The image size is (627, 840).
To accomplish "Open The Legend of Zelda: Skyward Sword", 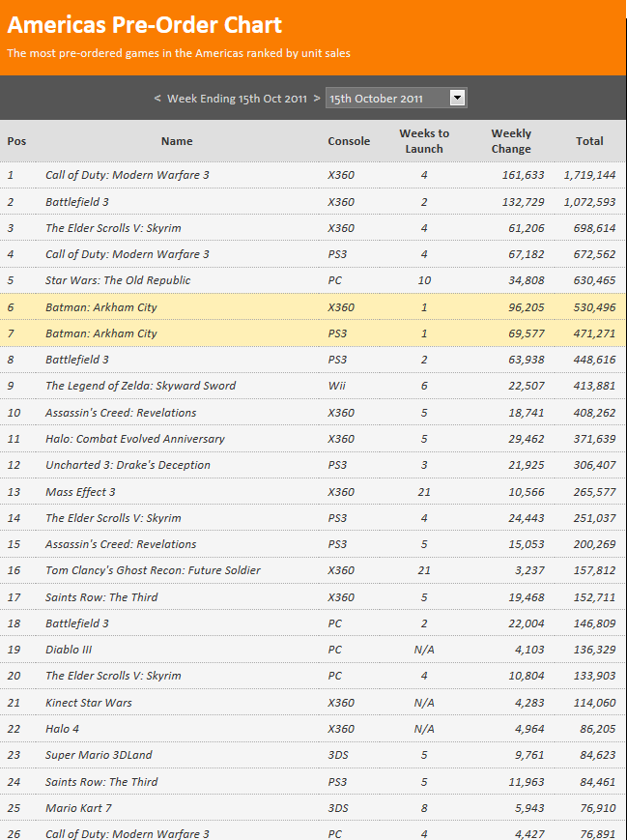I will (140, 386).
